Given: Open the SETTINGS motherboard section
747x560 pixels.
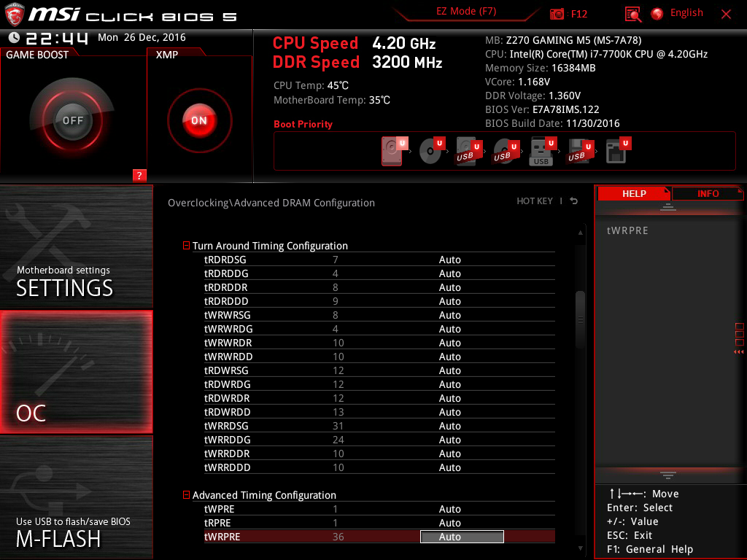Looking at the screenshot, I should point(76,246).
